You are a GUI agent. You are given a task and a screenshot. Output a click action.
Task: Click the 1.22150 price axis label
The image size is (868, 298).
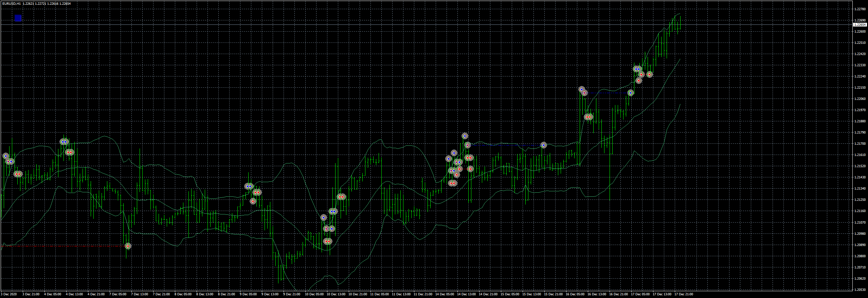(859, 88)
